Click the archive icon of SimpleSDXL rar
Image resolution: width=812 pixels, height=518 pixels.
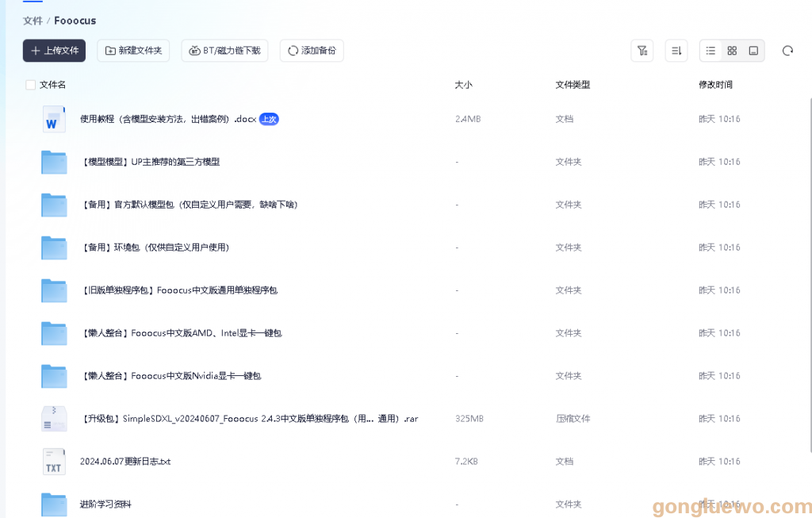(54, 419)
